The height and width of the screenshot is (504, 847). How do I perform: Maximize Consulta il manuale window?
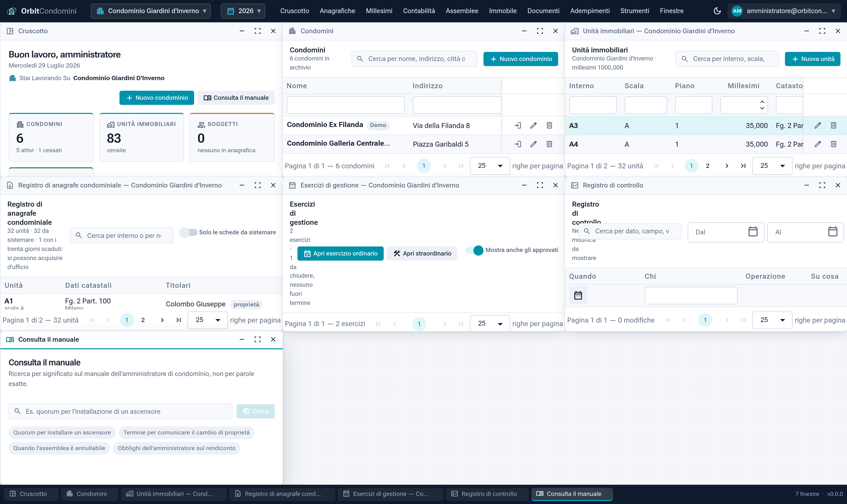(258, 339)
